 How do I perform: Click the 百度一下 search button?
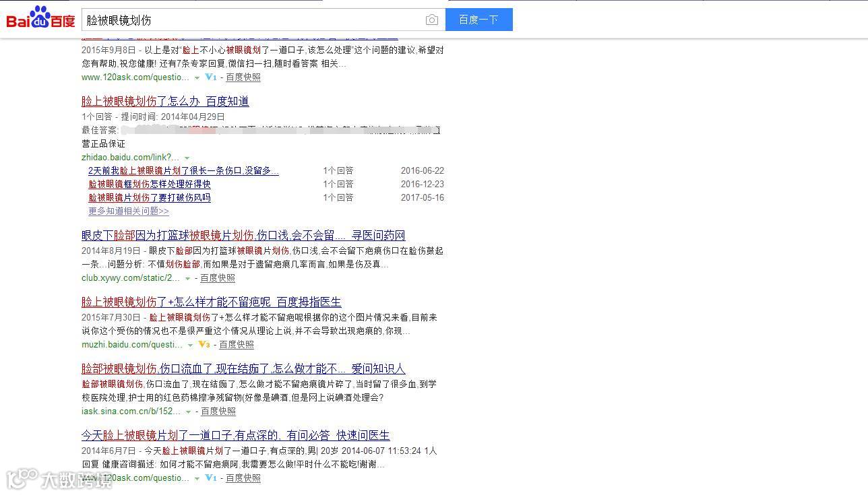(x=478, y=20)
